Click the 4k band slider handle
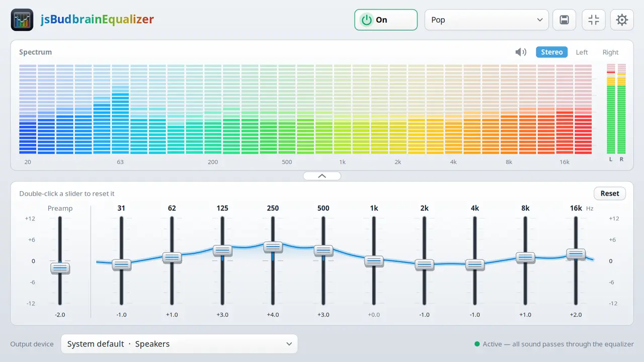The height and width of the screenshot is (362, 644). click(x=475, y=264)
